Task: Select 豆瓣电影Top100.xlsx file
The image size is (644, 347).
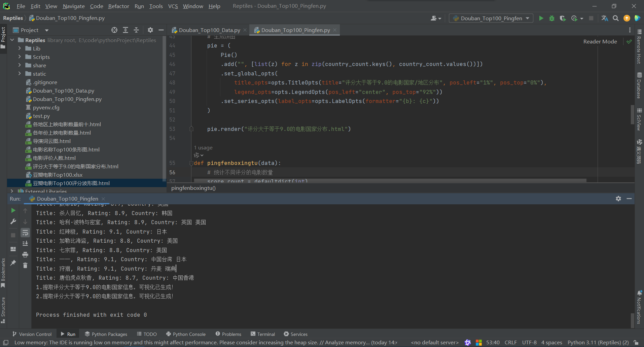Action: point(58,175)
